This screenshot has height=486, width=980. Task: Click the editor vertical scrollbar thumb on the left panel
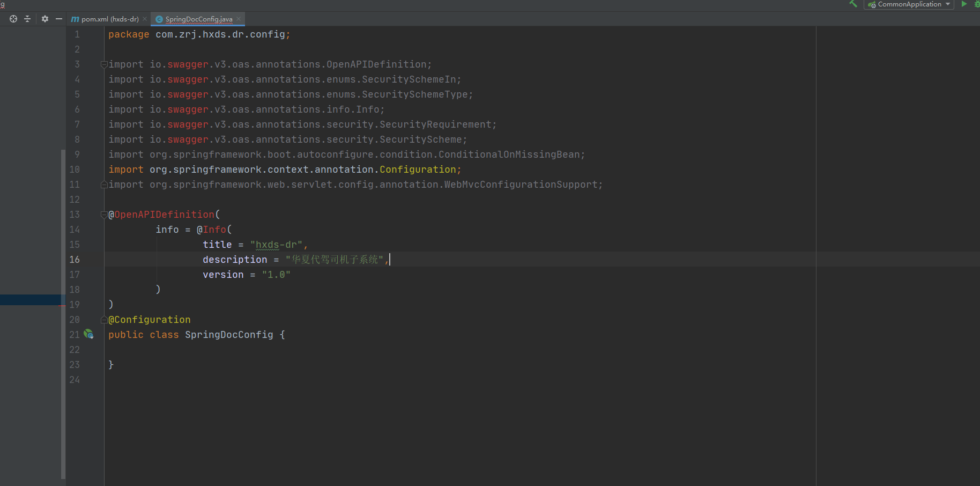pos(63,314)
